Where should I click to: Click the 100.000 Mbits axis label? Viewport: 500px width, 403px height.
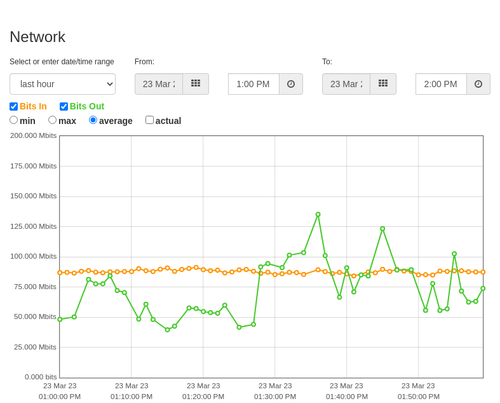[x=33, y=256]
